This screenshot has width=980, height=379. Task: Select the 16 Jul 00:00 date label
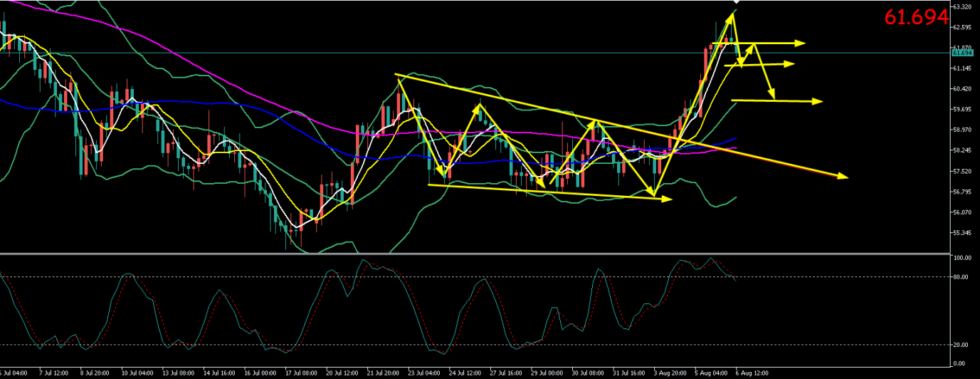tap(262, 373)
